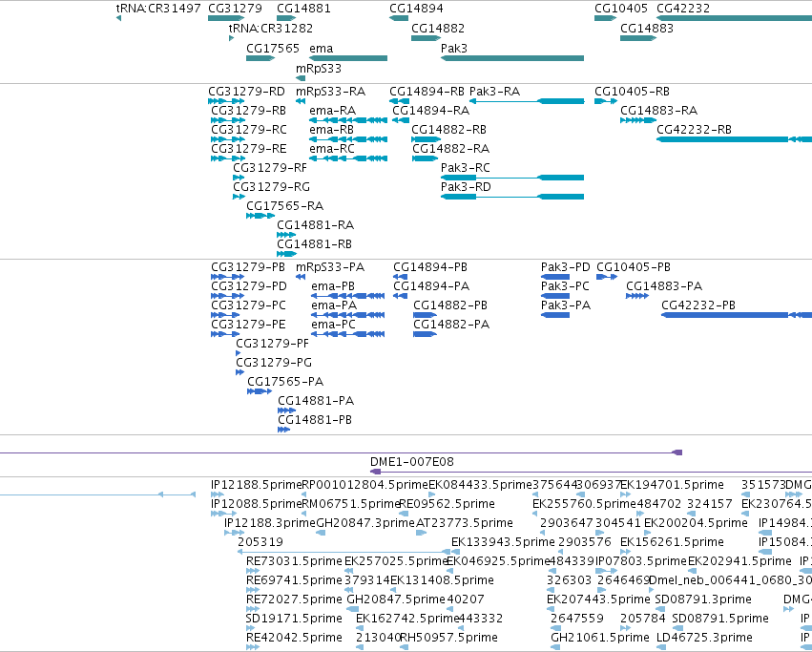Click the EK133943.5prime EST label
The height and width of the screenshot is (652, 812).
pos(503,542)
